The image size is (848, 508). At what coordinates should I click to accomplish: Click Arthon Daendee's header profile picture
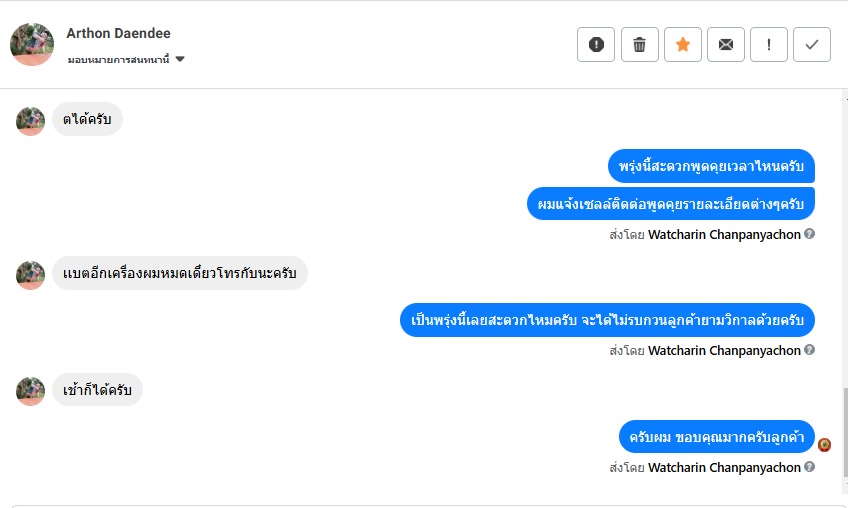coord(32,44)
